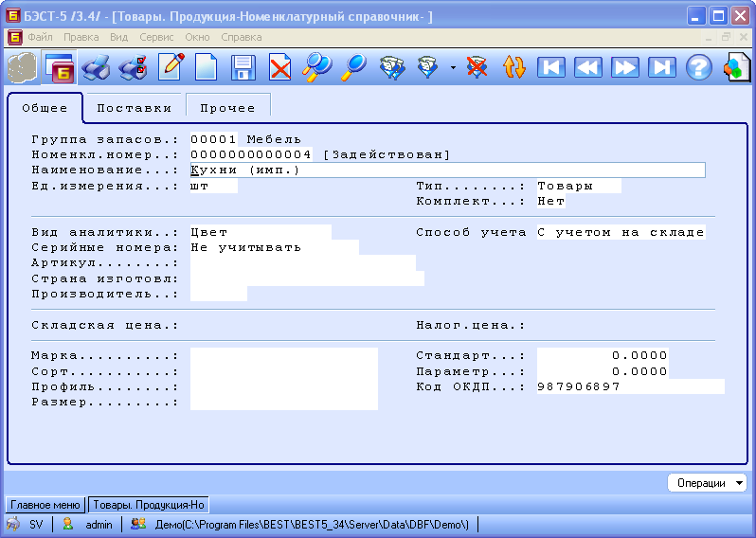Screen dimensions: 756x538
Task: Switch to the Общее tab
Action: tap(45, 108)
